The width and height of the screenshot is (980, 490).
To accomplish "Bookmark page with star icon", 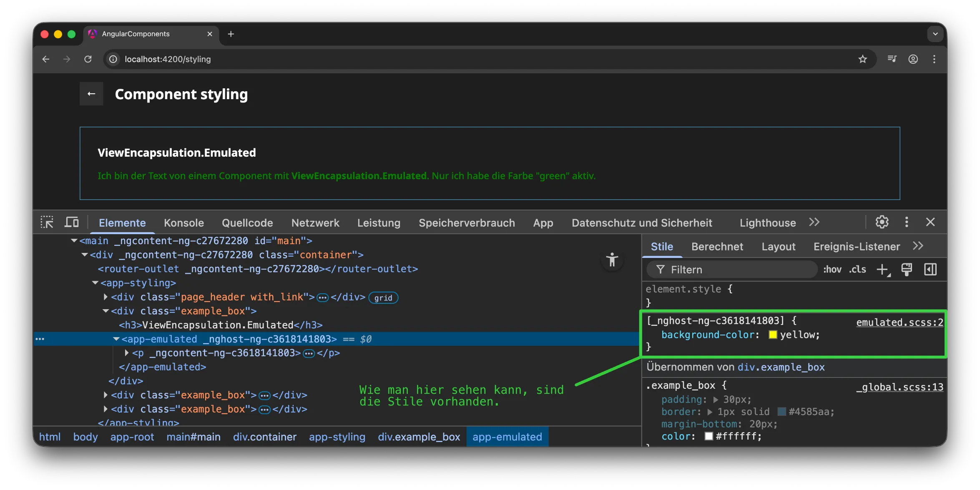I will [862, 59].
